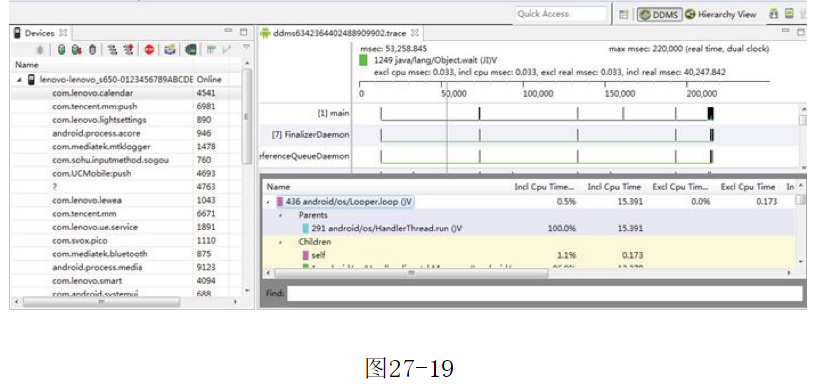Click the Update Heap green cylinder icon
The width and height of the screenshot is (831, 384).
point(61,50)
